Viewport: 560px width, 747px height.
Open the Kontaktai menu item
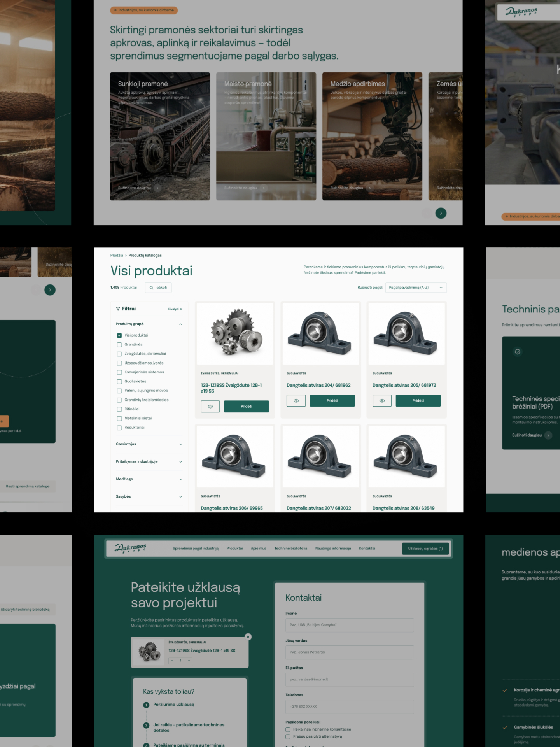367,549
